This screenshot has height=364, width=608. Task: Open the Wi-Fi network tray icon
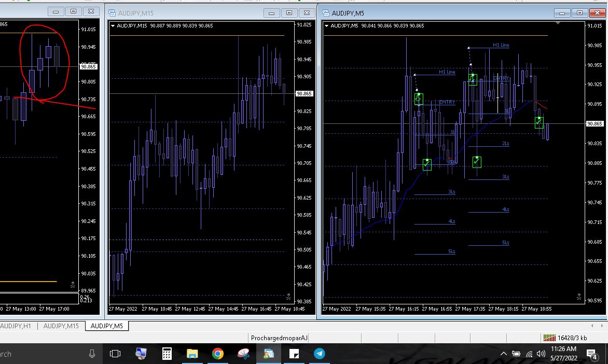(x=529, y=354)
